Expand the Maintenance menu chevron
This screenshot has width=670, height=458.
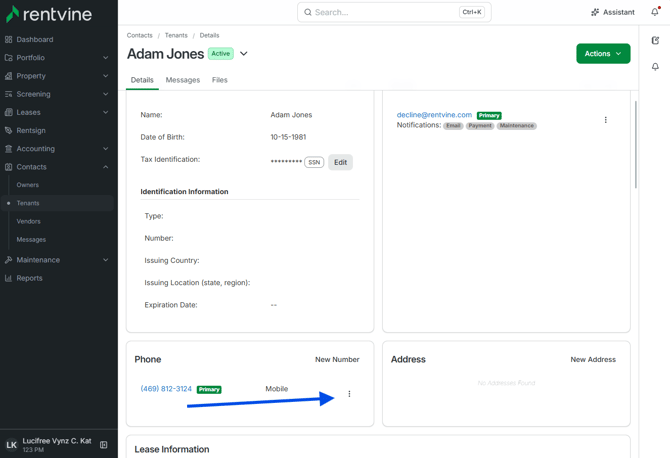[x=106, y=260]
